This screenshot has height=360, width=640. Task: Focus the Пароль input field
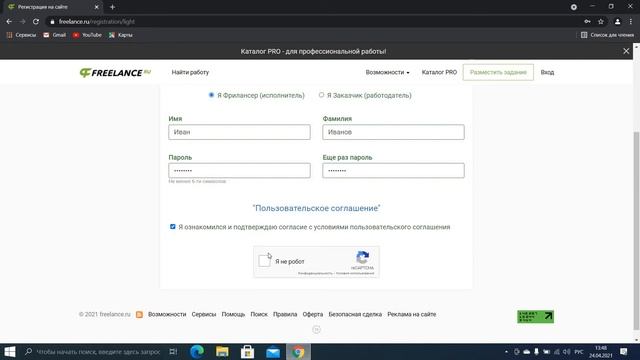coord(239,171)
